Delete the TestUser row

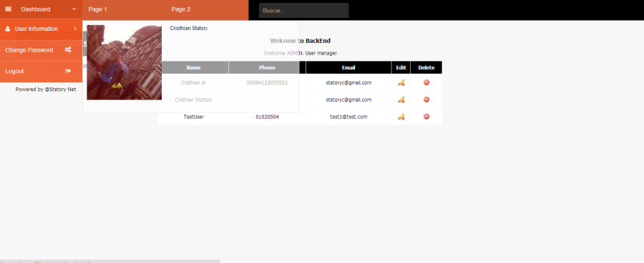coord(426,117)
